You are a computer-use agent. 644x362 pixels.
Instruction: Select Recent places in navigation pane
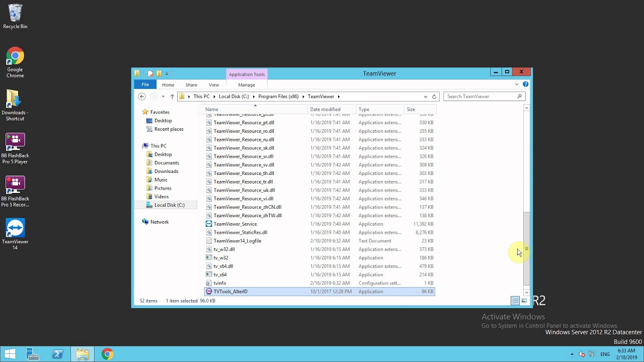click(169, 129)
